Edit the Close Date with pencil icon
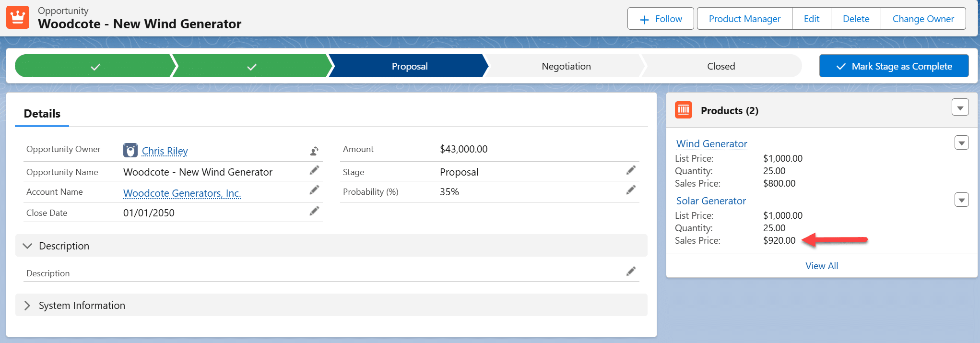980x343 pixels. [x=314, y=211]
